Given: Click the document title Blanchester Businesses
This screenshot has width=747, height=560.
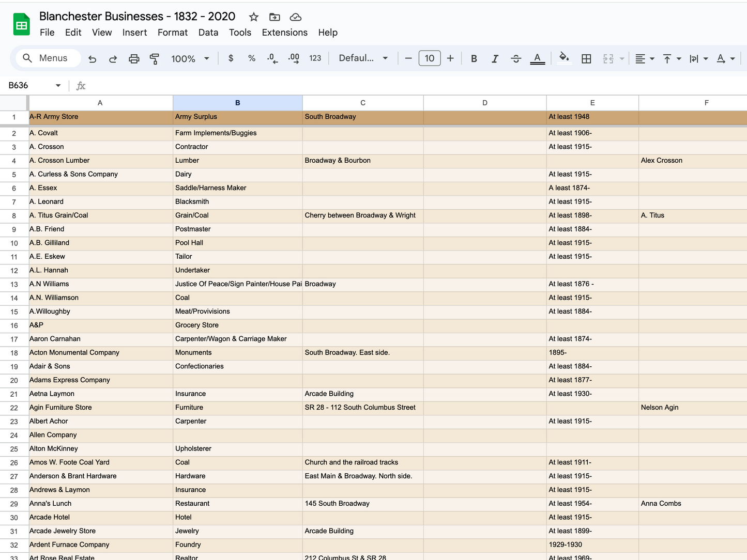Looking at the screenshot, I should (x=137, y=17).
